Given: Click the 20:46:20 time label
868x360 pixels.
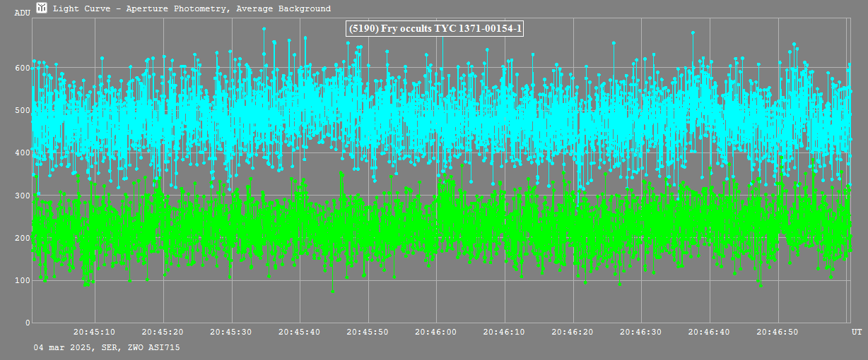Looking at the screenshot, I should click(x=573, y=331).
